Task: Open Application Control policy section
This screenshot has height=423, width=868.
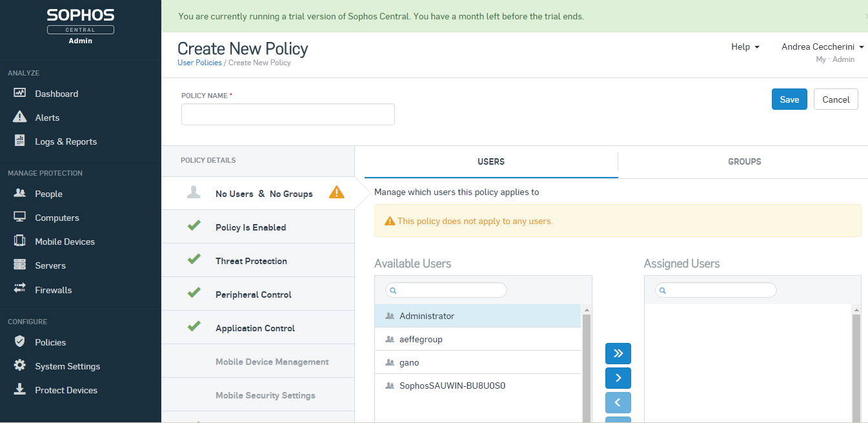Action: pos(258,327)
